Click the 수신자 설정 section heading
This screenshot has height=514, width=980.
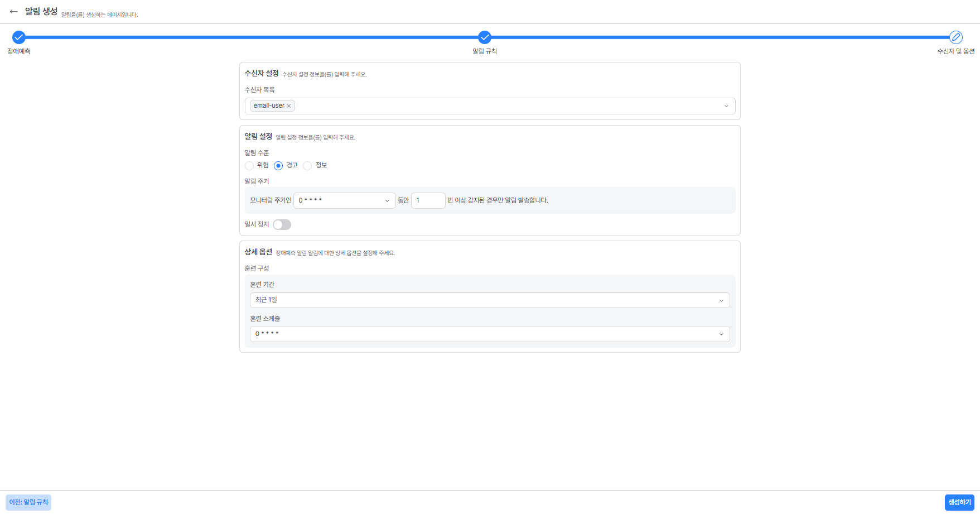(262, 73)
